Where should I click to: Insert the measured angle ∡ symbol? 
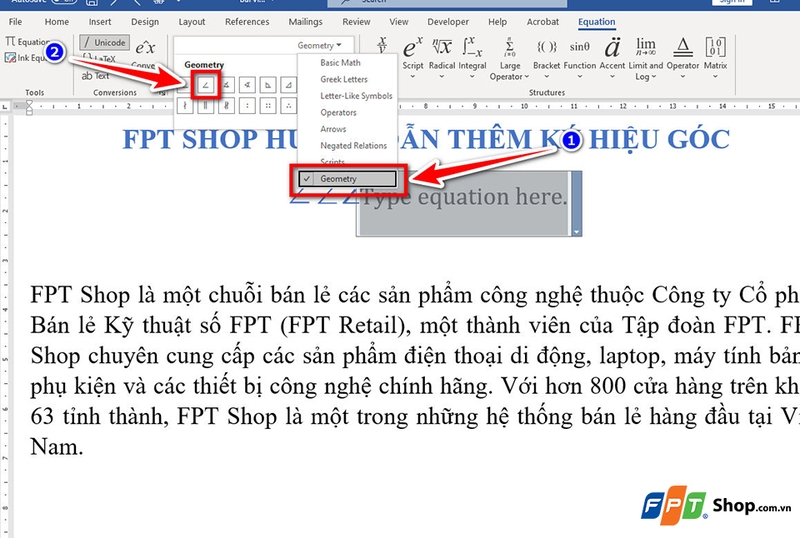tap(227, 85)
